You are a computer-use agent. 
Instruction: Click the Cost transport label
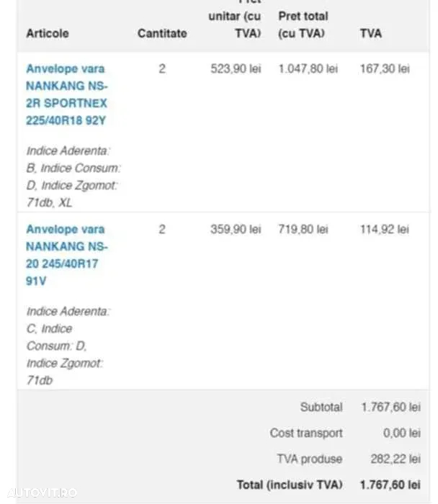click(x=306, y=433)
